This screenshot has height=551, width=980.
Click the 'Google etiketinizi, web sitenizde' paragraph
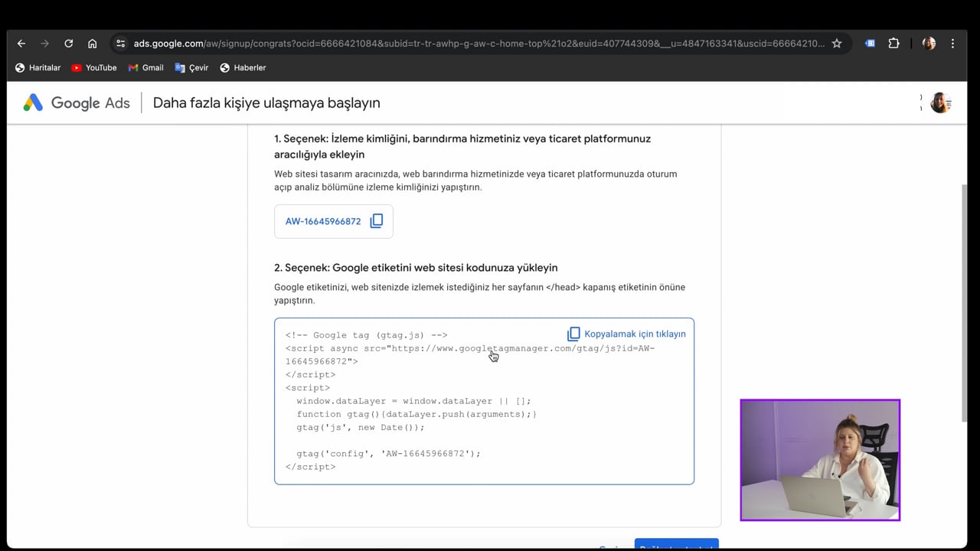pyautogui.click(x=479, y=294)
